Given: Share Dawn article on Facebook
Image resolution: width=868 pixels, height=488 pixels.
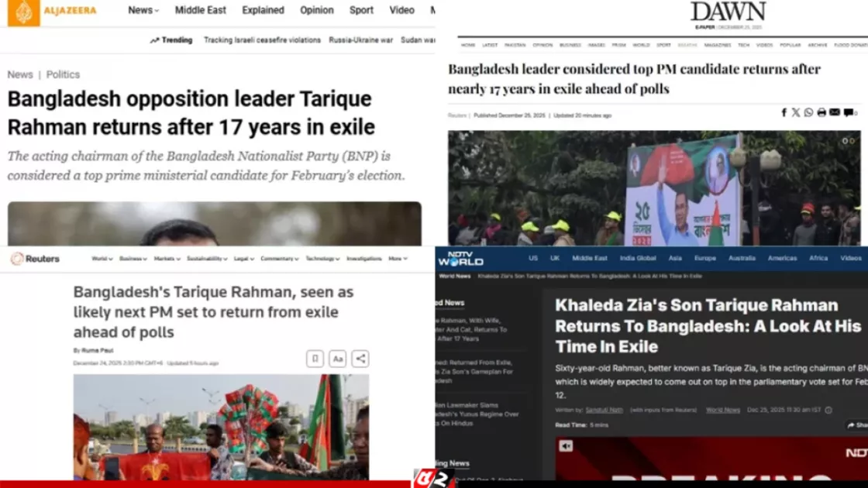Looking at the screenshot, I should (x=784, y=113).
